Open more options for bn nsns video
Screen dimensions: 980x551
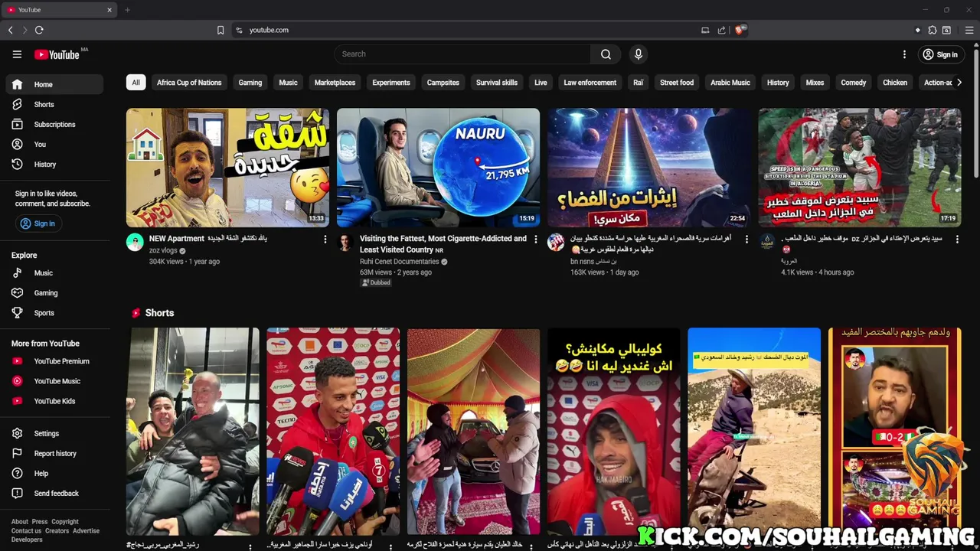point(746,240)
